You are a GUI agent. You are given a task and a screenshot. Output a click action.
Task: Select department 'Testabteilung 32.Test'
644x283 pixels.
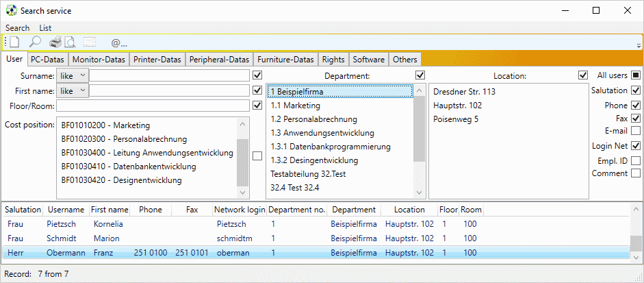pos(339,174)
